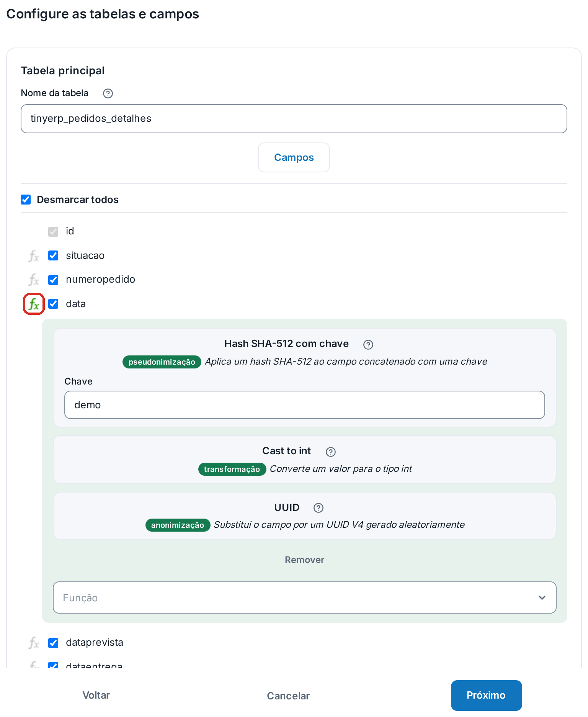Uncheck the Desmarcar todos checkbox
Screen dimensions: 588x717
pyautogui.click(x=26, y=200)
